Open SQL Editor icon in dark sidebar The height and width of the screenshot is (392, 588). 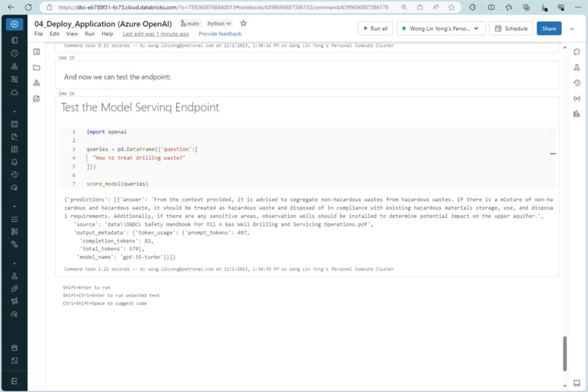(15, 125)
